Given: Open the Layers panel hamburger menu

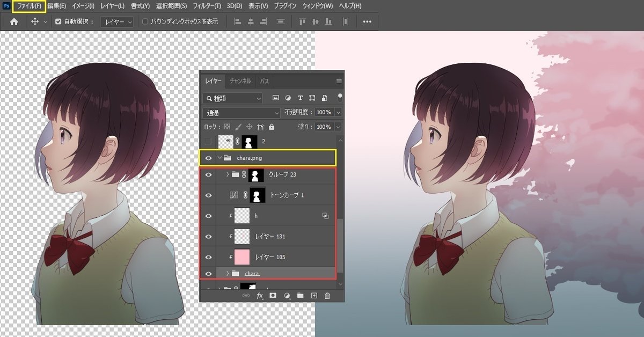Looking at the screenshot, I should click(339, 82).
